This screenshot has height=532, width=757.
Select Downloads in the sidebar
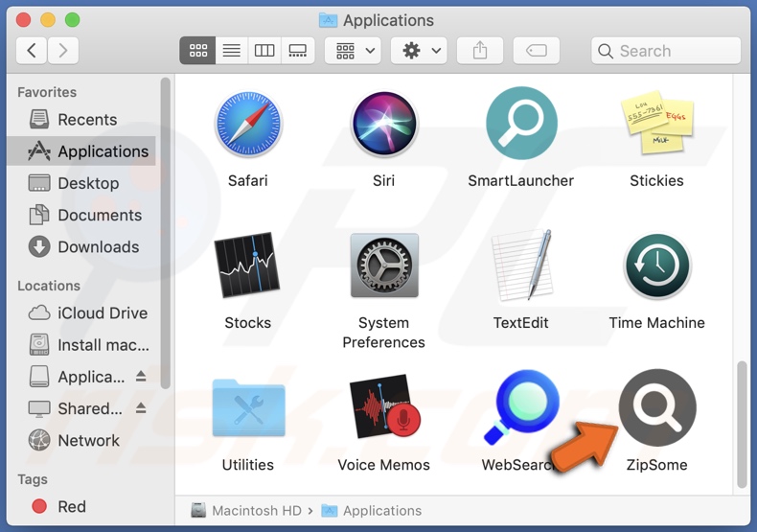(98, 247)
